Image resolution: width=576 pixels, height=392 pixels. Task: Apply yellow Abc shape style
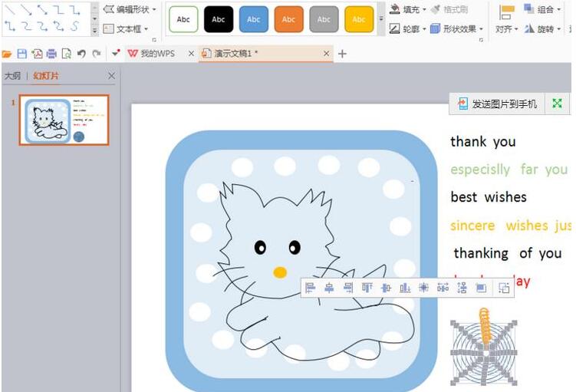[359, 19]
